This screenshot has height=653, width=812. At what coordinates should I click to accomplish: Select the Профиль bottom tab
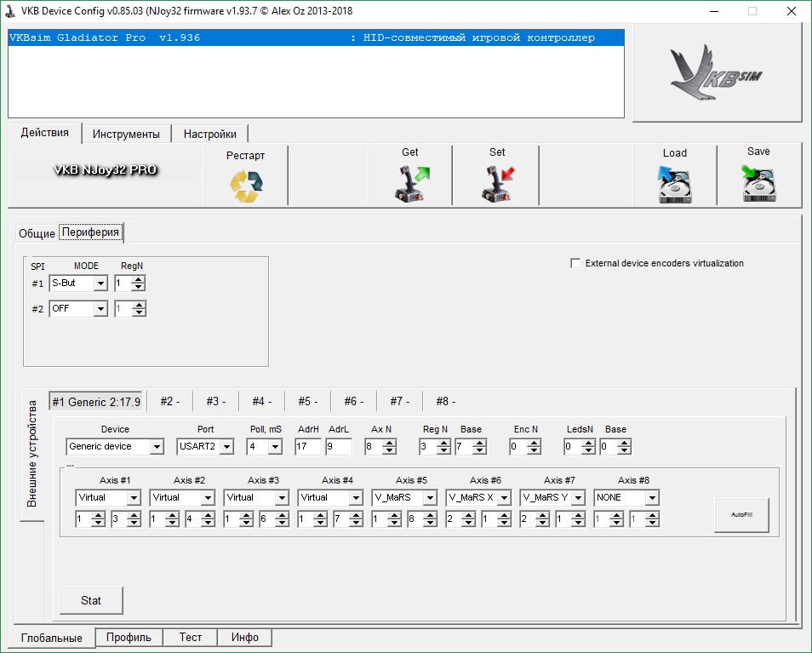[x=128, y=638]
